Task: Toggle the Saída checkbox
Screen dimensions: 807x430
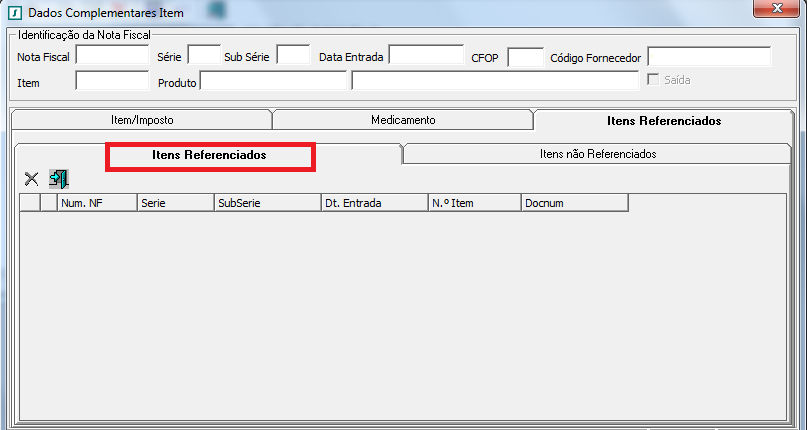Action: [653, 80]
